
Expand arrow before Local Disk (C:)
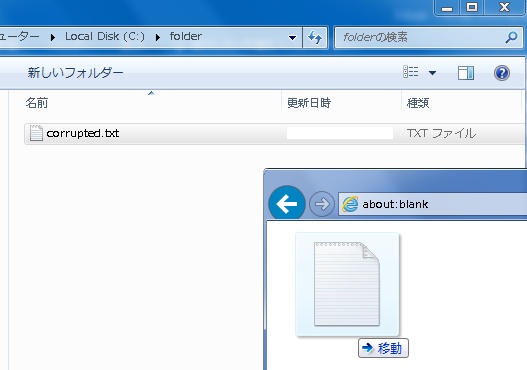tap(53, 37)
